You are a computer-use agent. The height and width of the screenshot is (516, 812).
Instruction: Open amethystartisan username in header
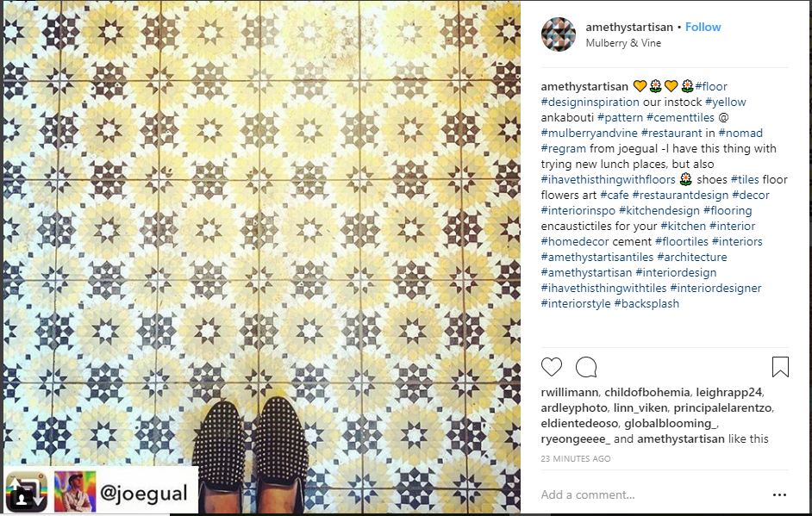tap(629, 27)
